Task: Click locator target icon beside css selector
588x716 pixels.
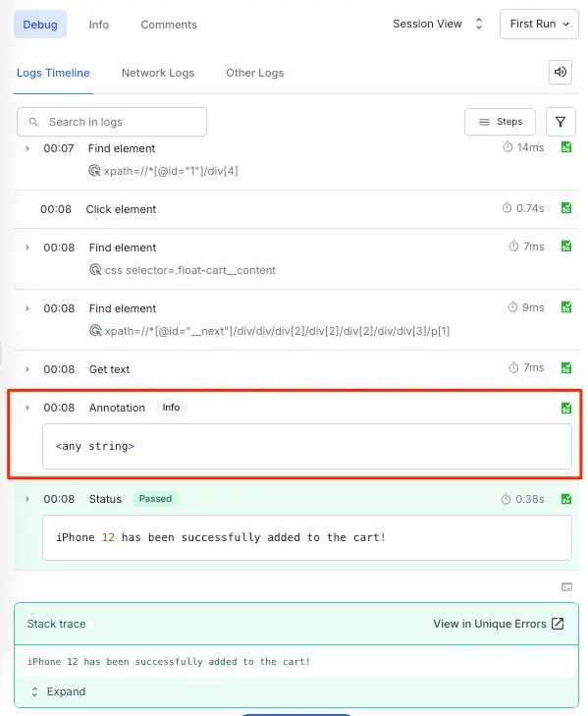Action: (95, 270)
